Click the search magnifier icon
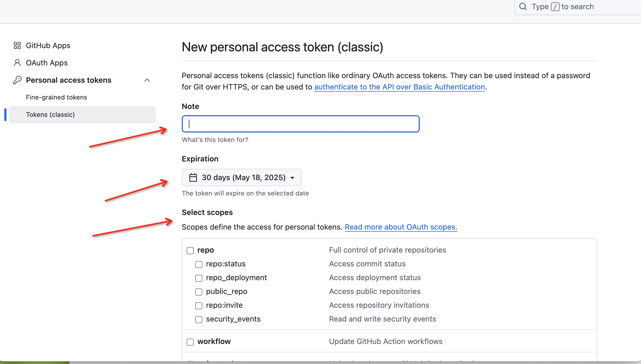This screenshot has height=364, width=641. (523, 6)
